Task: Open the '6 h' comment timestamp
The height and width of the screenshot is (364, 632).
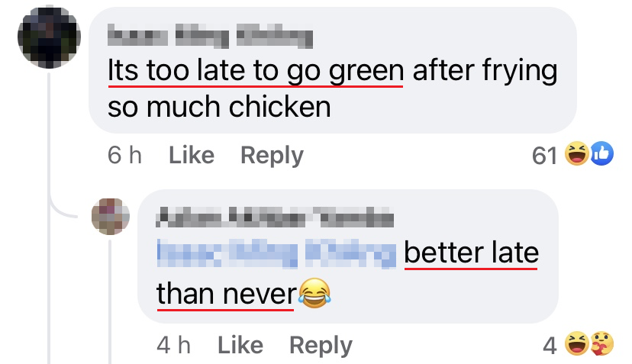Action: pos(124,155)
